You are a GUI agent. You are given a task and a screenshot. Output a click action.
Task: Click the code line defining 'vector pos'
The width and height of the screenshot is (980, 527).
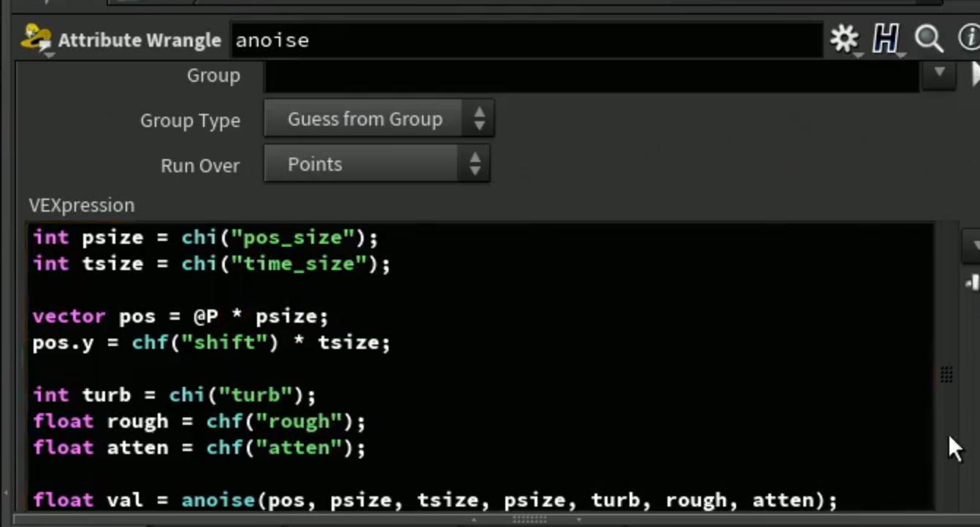pyautogui.click(x=181, y=316)
